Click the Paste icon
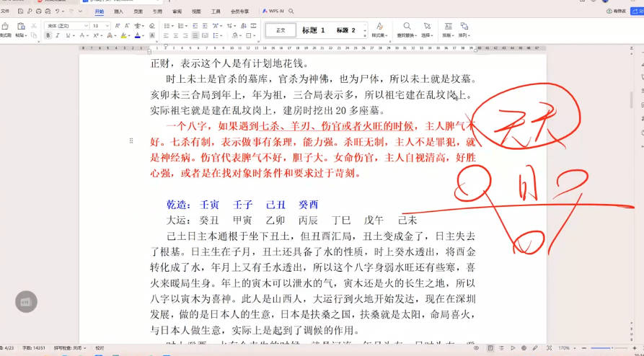The height and width of the screenshot is (356, 644). (20, 27)
